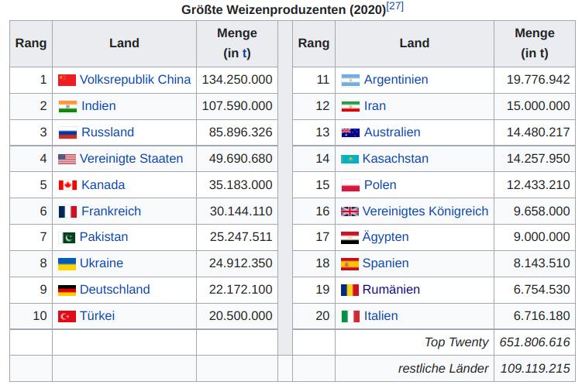The width and height of the screenshot is (582, 392).
Task: Click the India flag icon
Action: click(67, 106)
